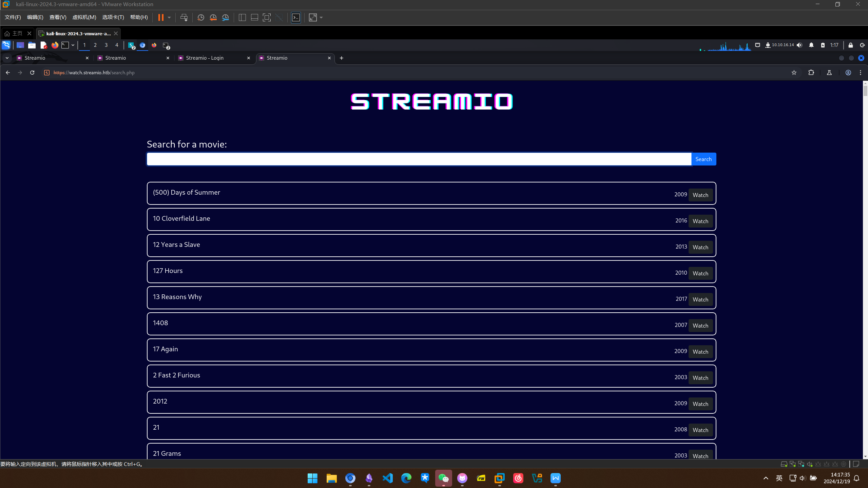Click the send Ctrl+Alt+Del icon
The height and width of the screenshot is (488, 868).
(184, 18)
